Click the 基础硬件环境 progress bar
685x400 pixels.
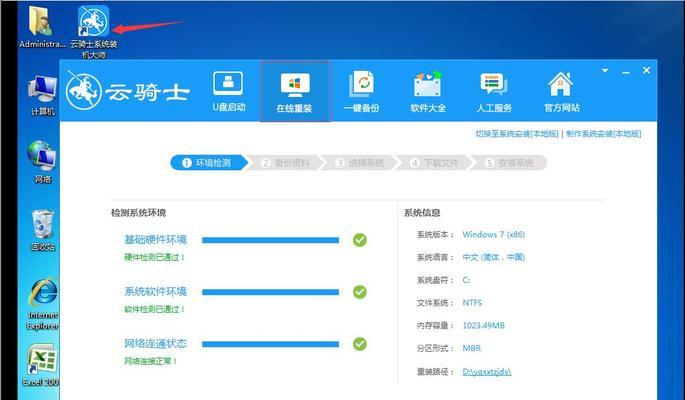pyautogui.click(x=270, y=240)
